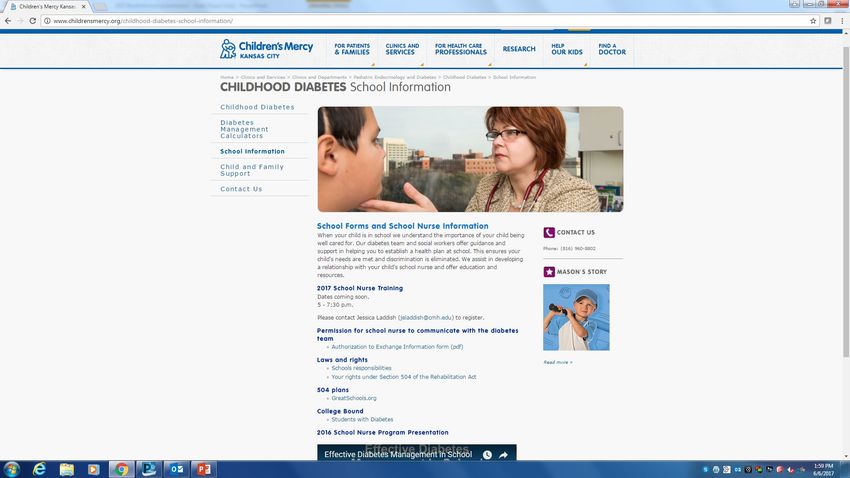Open the GreatSchools.org link
The height and width of the screenshot is (478, 850).
[x=353, y=398]
